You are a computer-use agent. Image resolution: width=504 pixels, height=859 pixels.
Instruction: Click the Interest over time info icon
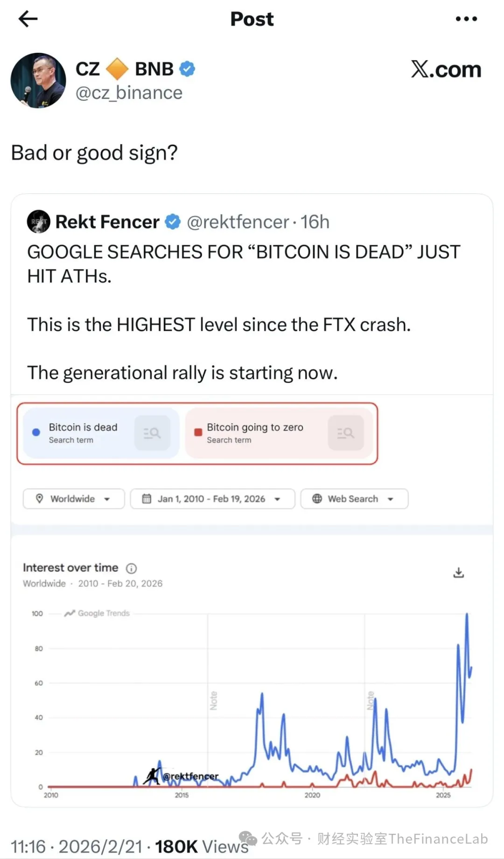[x=132, y=568]
